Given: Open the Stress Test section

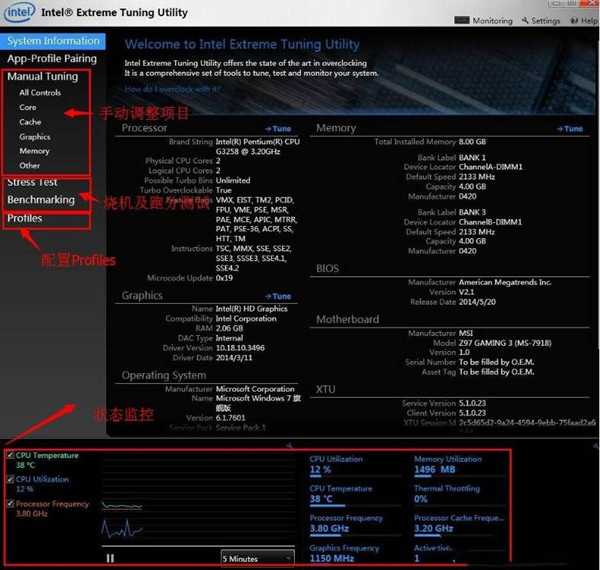Looking at the screenshot, I should pyautogui.click(x=33, y=182).
